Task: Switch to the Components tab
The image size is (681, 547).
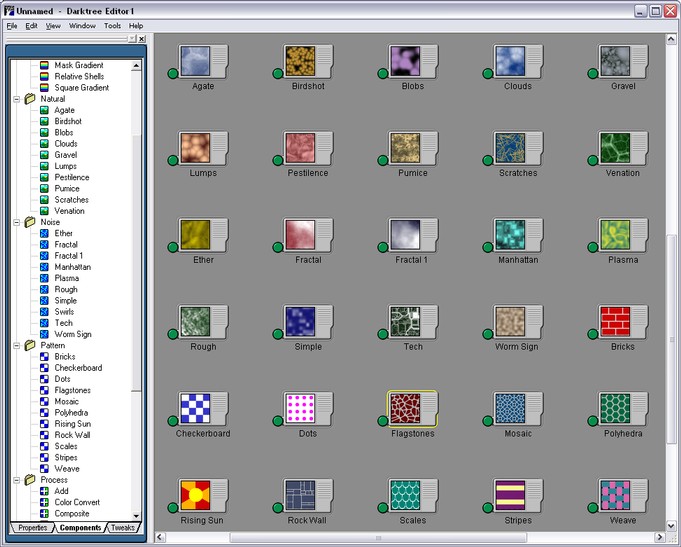Action: (80, 528)
